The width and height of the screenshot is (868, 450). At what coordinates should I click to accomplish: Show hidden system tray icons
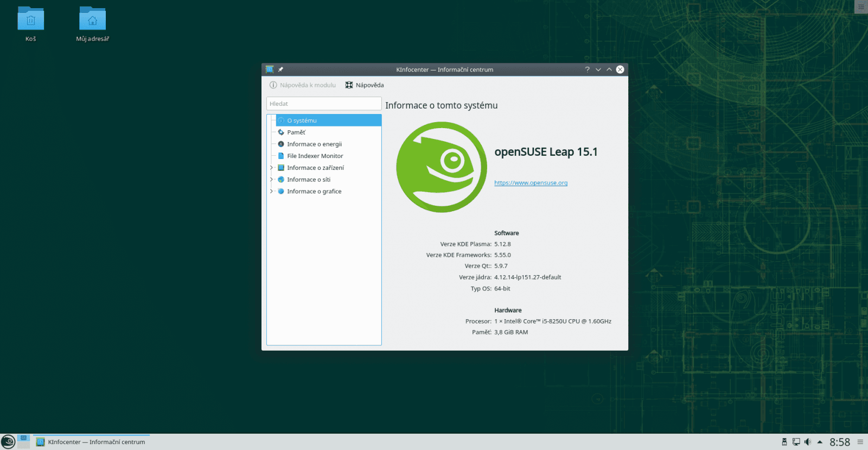coord(820,442)
